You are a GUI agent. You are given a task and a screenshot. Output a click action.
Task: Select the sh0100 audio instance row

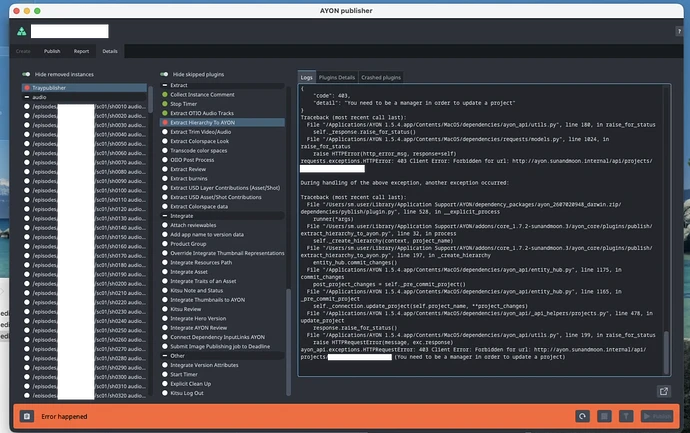tap(84, 191)
